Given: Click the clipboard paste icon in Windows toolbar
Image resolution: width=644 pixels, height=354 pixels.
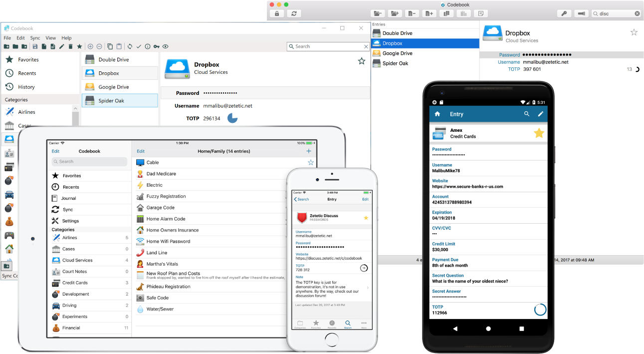Looking at the screenshot, I should [x=119, y=46].
